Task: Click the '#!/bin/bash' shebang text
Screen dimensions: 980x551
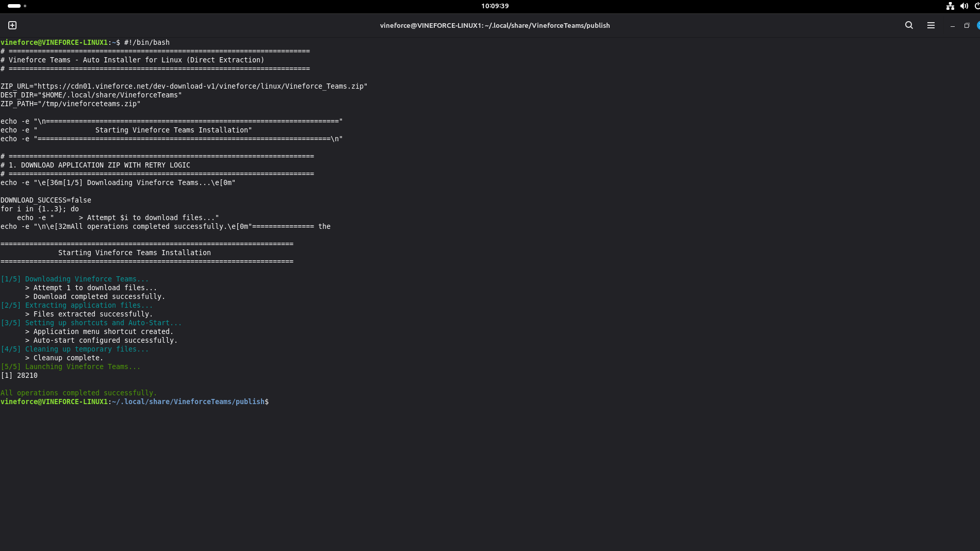Action: pyautogui.click(x=147, y=42)
